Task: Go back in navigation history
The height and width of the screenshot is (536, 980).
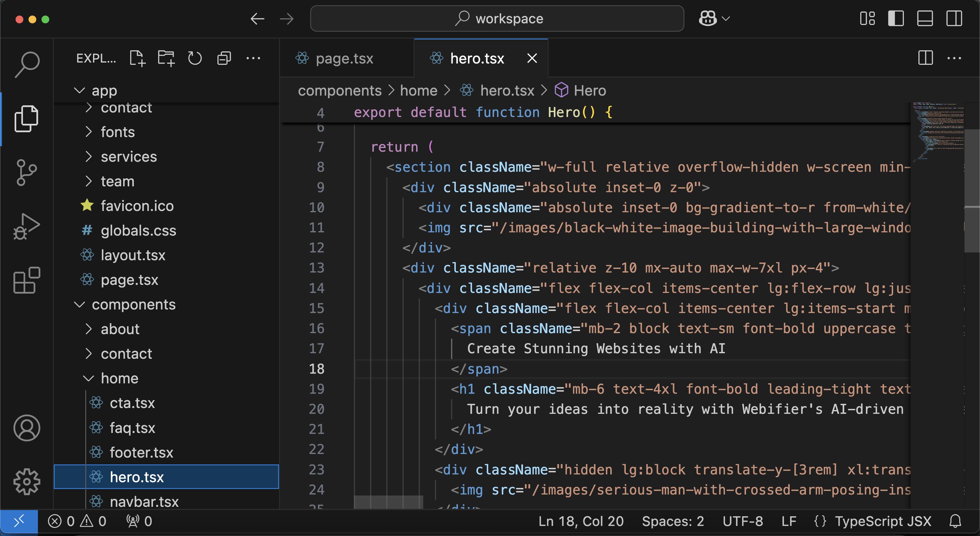Action: [258, 19]
